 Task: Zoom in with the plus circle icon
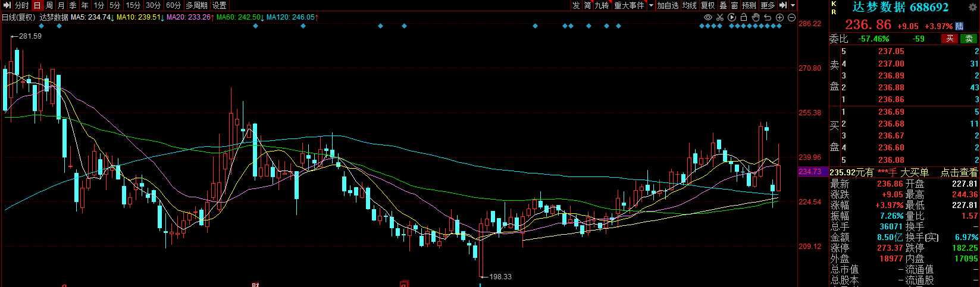point(779,18)
